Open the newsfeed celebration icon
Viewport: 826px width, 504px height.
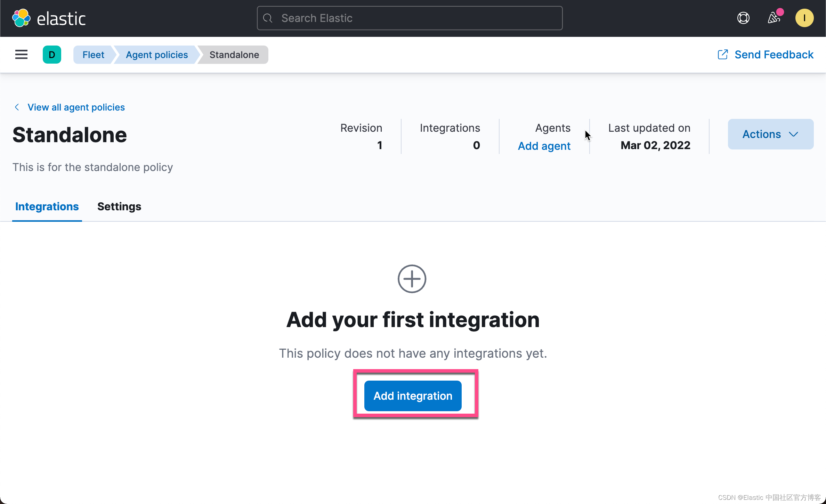(774, 18)
